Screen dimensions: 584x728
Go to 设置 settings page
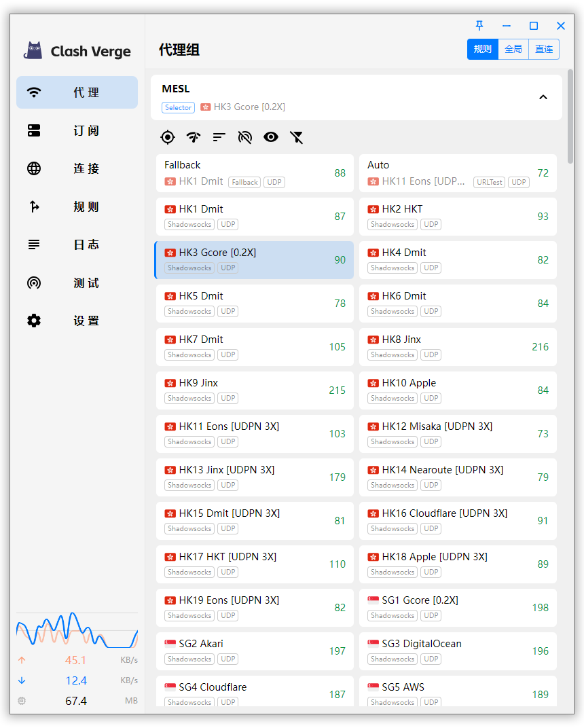tap(77, 321)
